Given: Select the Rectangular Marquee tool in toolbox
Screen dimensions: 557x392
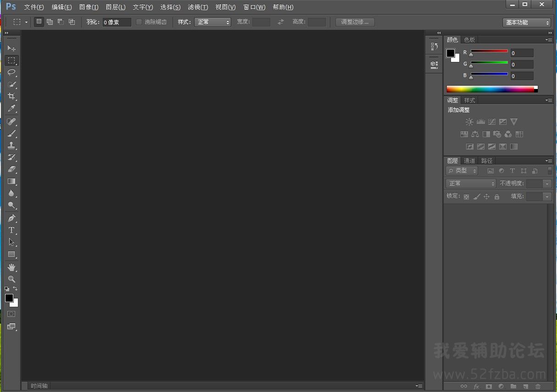Looking at the screenshot, I should pos(11,61).
